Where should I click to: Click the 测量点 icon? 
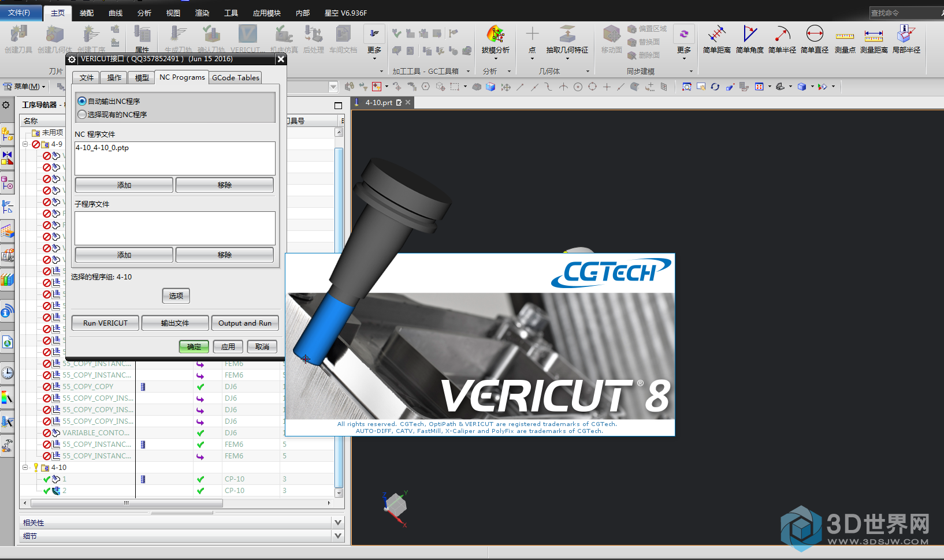coord(845,39)
